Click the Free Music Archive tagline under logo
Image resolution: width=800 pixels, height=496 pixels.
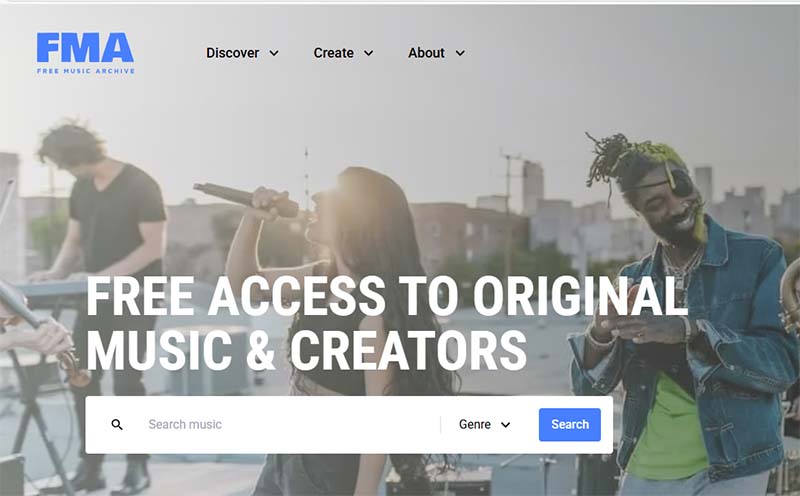pyautogui.click(x=86, y=71)
